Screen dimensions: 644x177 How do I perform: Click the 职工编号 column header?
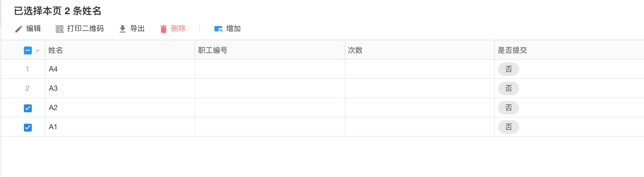(213, 50)
